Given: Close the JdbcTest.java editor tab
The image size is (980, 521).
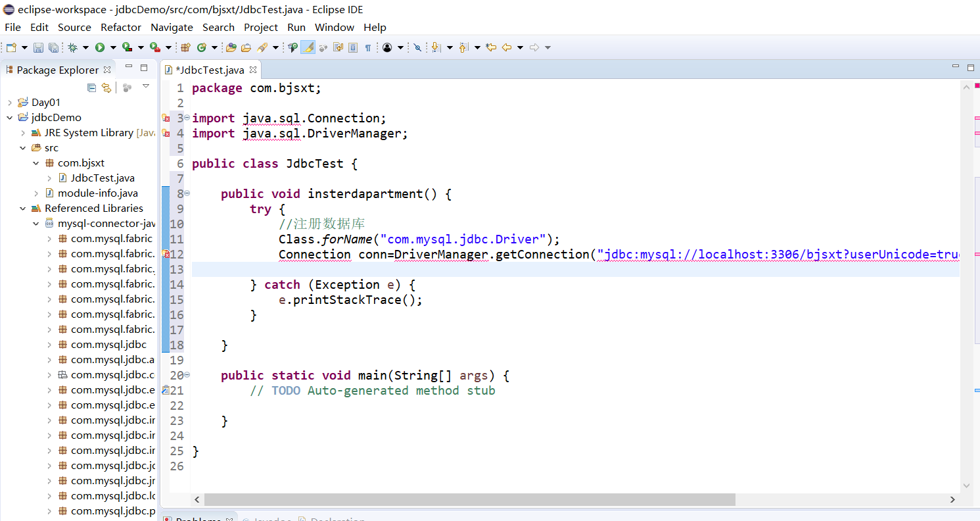Looking at the screenshot, I should 253,69.
